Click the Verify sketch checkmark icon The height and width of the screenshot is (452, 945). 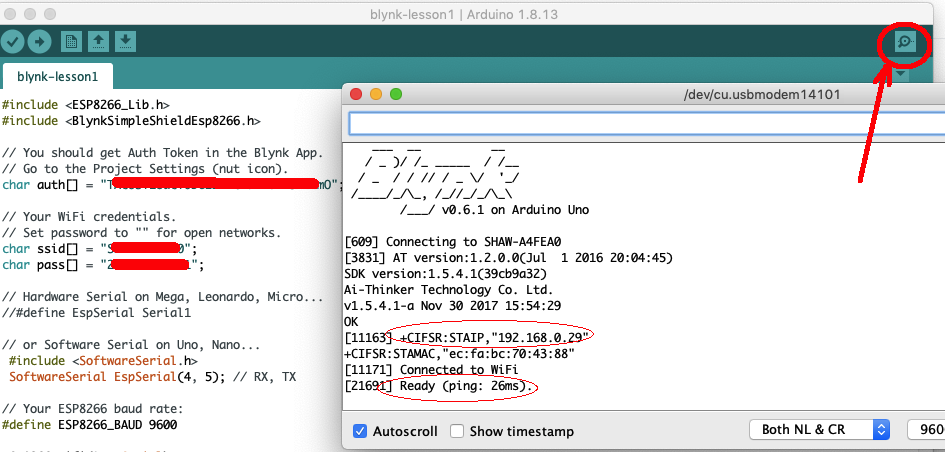coord(12,42)
